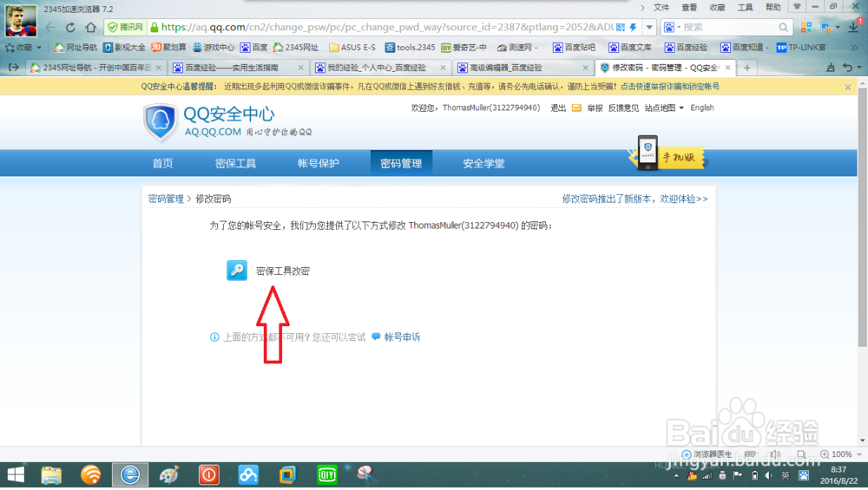This screenshot has height=490, width=868.
Task: Go to browser home page icon
Action: [x=91, y=27]
